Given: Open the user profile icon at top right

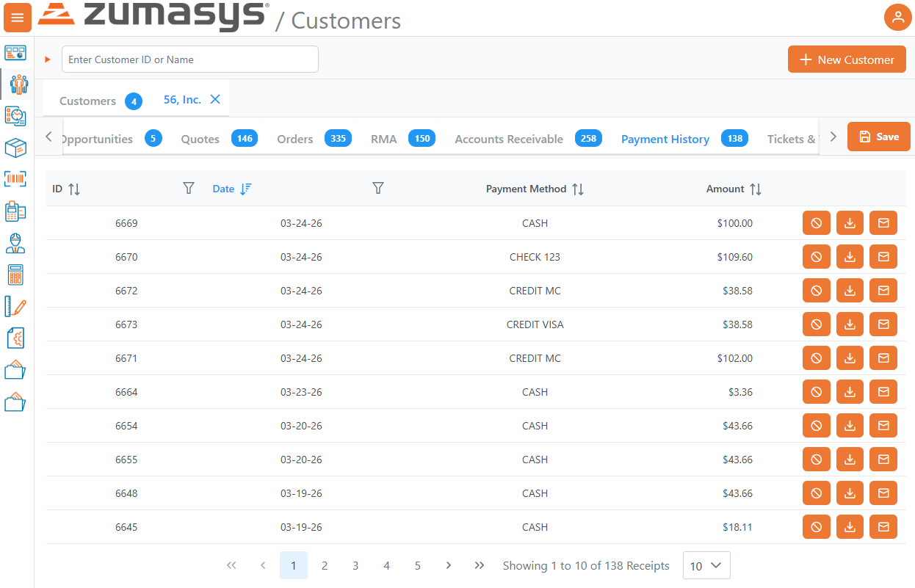Looking at the screenshot, I should coord(898,17).
